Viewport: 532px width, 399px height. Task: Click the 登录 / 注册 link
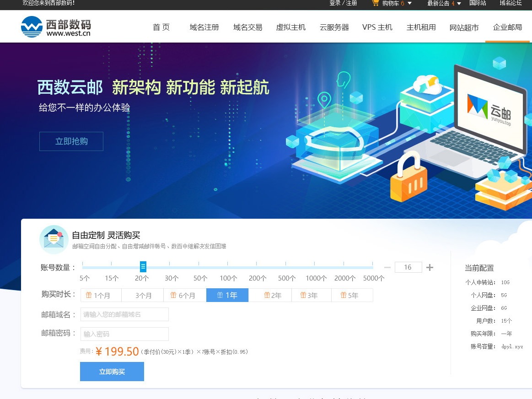pyautogui.click(x=343, y=3)
